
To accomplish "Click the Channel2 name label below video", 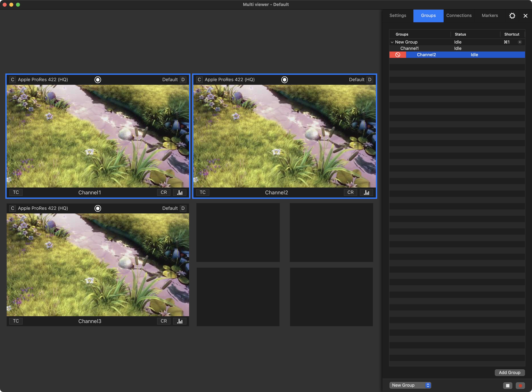I will (x=276, y=193).
